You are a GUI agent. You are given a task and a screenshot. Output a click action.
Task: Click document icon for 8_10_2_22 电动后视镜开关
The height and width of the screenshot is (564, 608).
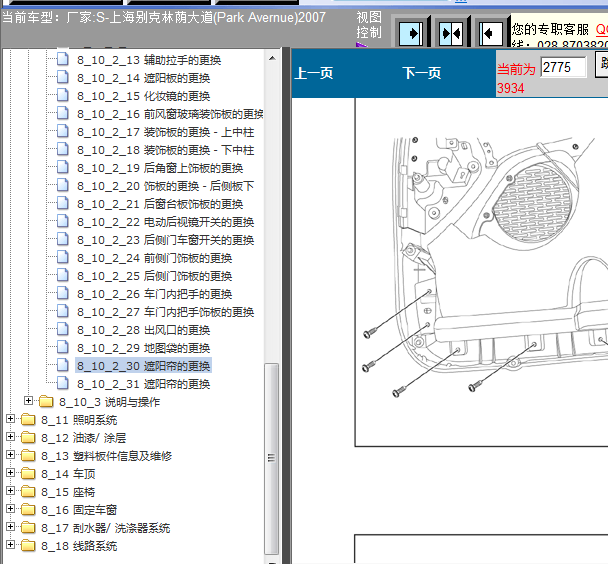point(62,222)
